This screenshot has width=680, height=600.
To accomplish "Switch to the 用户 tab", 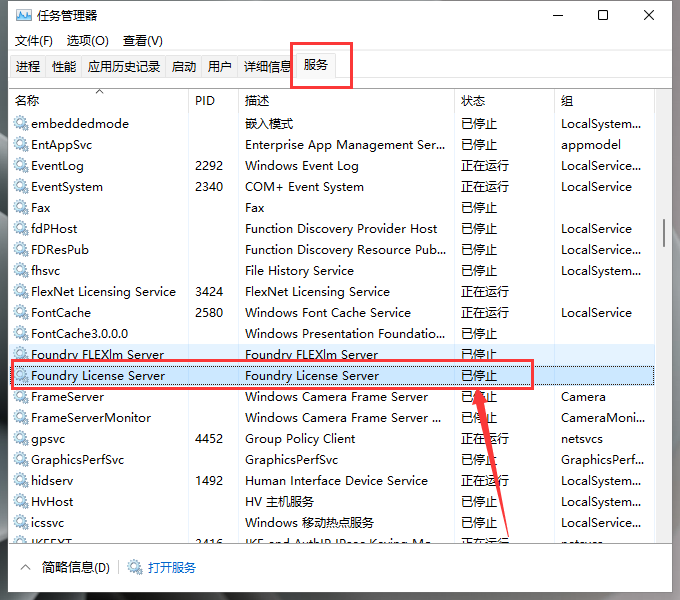I will 219,66.
